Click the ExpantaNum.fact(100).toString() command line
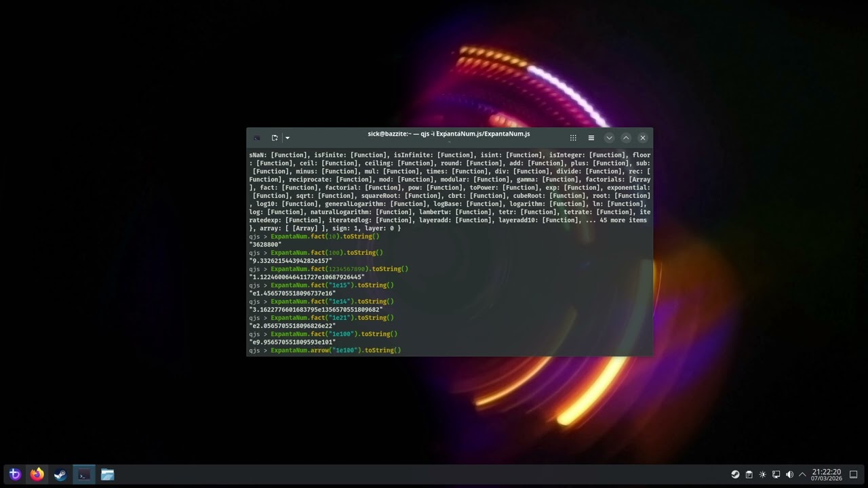The height and width of the screenshot is (488, 868). point(316,253)
